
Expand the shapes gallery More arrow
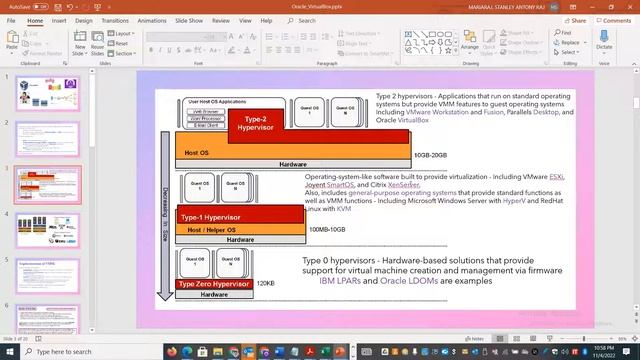pos(456,51)
